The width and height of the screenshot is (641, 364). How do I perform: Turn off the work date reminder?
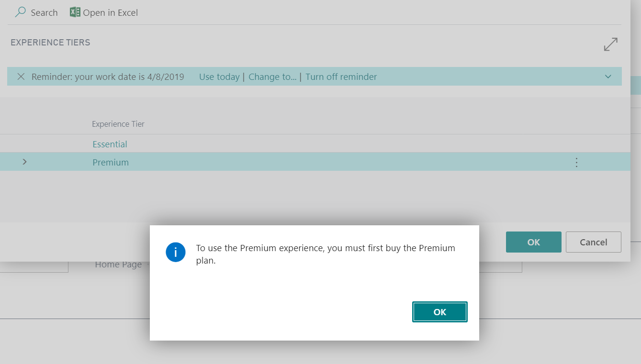tap(341, 77)
